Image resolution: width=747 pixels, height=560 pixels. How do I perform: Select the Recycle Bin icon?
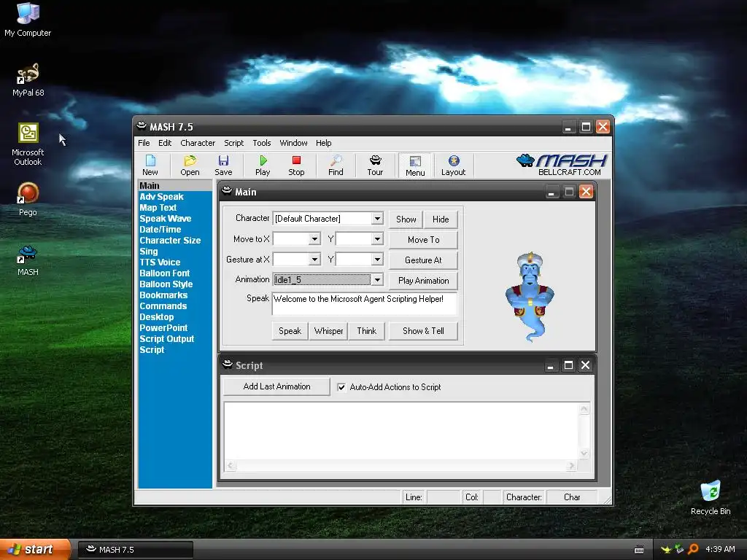click(711, 498)
